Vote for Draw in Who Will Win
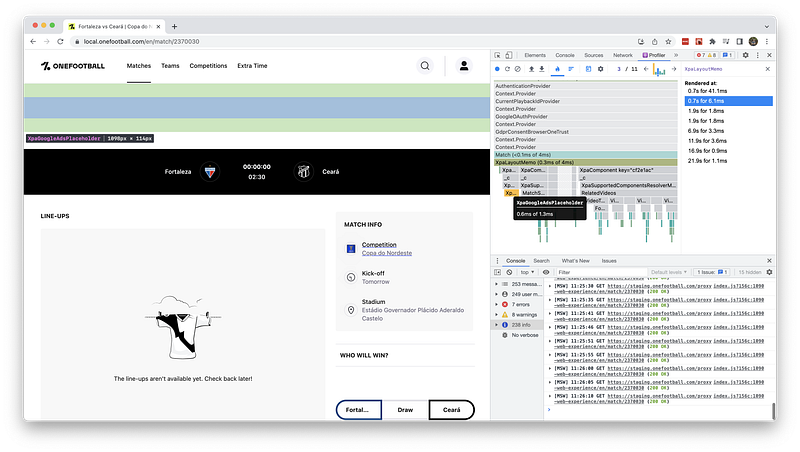This screenshot has width=800, height=452. [405, 409]
